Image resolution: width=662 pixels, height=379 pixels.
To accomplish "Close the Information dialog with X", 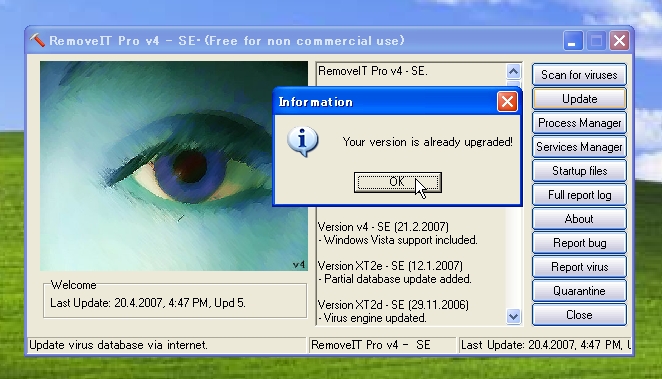I will 507,102.
